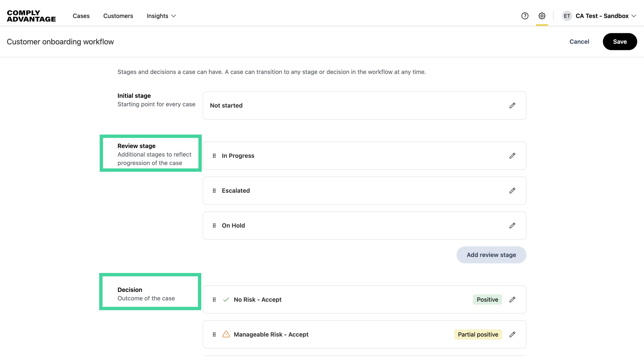Click the green checkmark on No Risk

click(226, 299)
